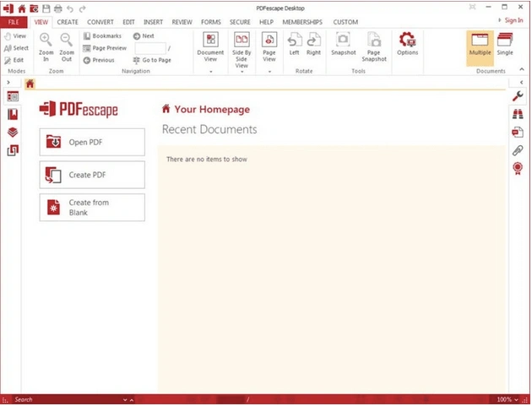This screenshot has width=532, height=406.
Task: Click the undo arrow in title bar
Action: click(x=70, y=8)
